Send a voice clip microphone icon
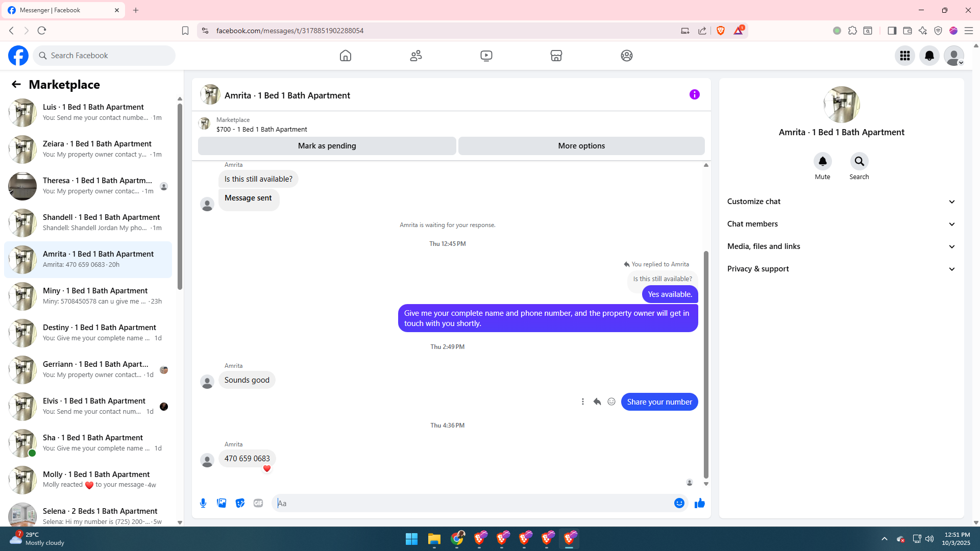Screen dimensions: 980x551 click(203, 504)
